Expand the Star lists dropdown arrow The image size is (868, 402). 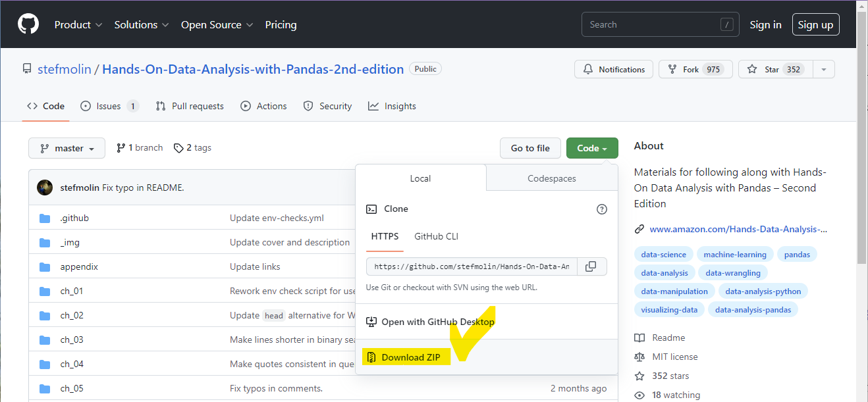click(824, 69)
